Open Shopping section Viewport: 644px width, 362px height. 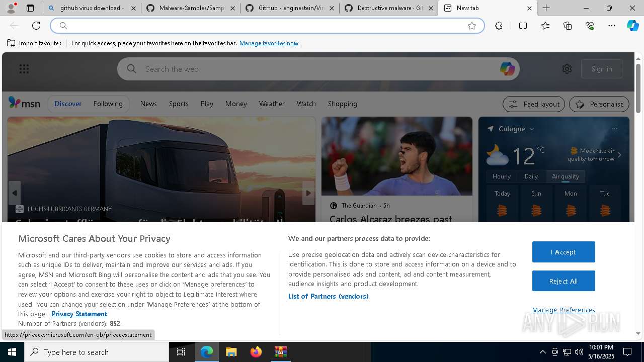[x=342, y=104]
